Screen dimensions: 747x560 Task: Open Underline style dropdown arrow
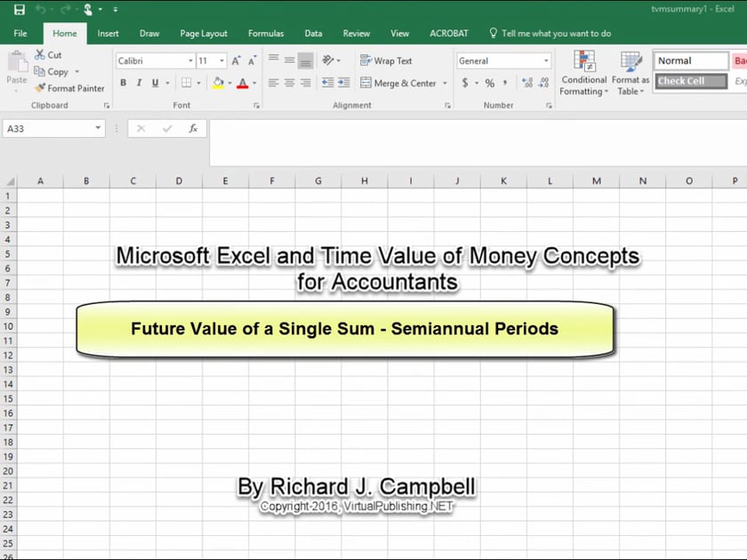coord(167,84)
